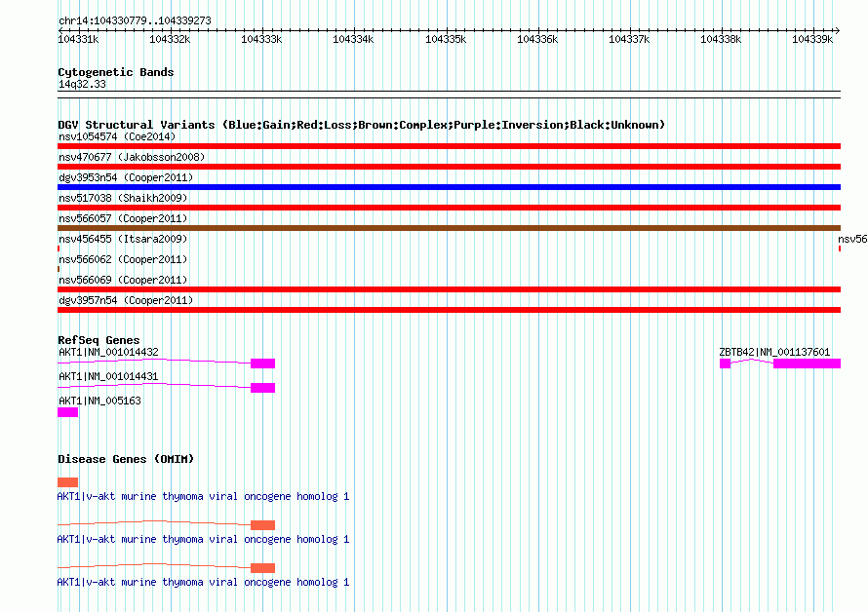The height and width of the screenshot is (612, 868).
Task: Click the chr14:104330779..104339273 coordinate label
Action: point(135,20)
